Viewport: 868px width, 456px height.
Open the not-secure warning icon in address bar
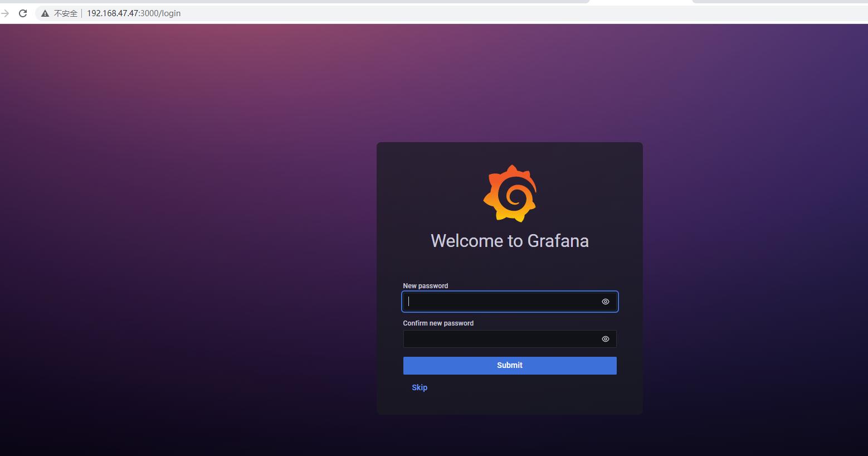[45, 13]
